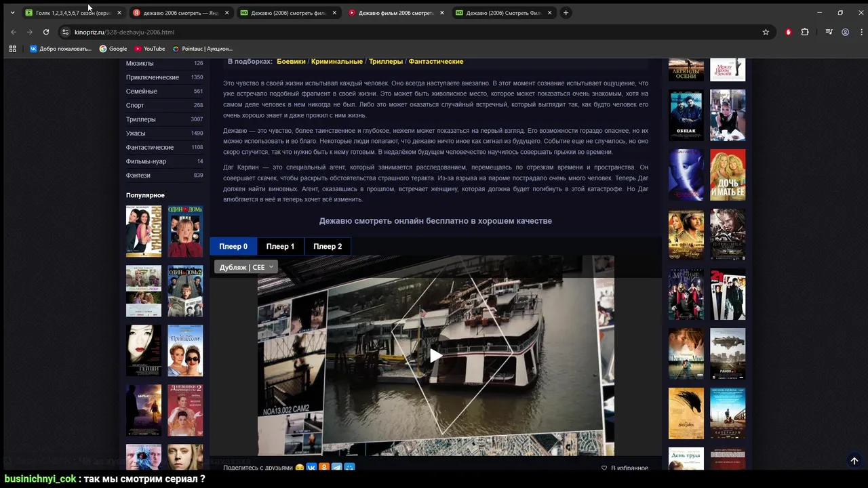Close the 'Голяк' browser tab
868x488 pixels.
point(119,12)
